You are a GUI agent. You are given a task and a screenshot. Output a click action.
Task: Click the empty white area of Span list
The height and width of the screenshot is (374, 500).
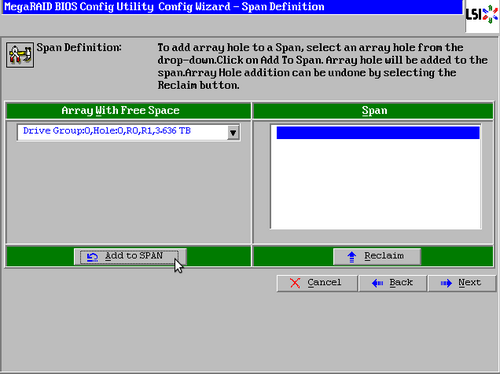click(x=376, y=184)
